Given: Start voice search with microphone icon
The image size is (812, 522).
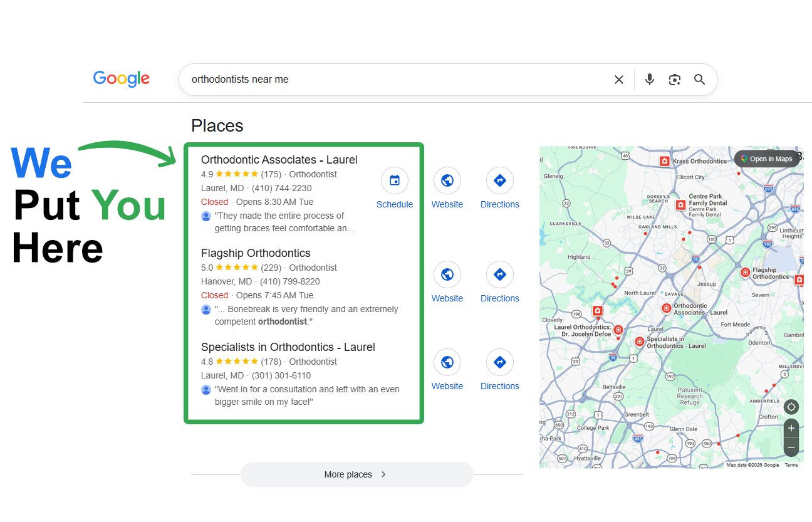Looking at the screenshot, I should pyautogui.click(x=650, y=80).
